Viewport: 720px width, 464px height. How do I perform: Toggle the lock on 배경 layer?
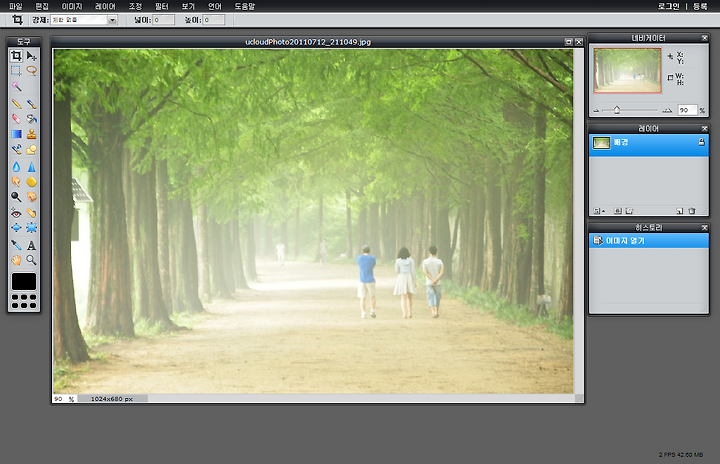(701, 142)
